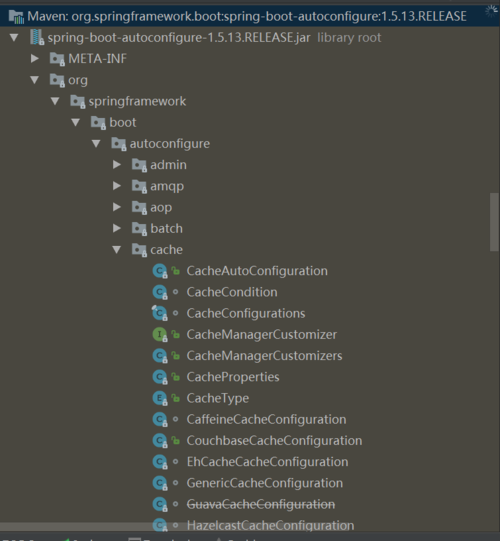500x541 pixels.
Task: Expand the aop package
Action: coord(117,207)
